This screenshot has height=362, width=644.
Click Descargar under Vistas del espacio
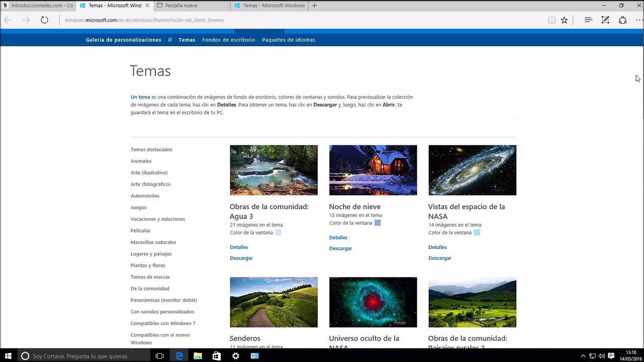tap(440, 258)
